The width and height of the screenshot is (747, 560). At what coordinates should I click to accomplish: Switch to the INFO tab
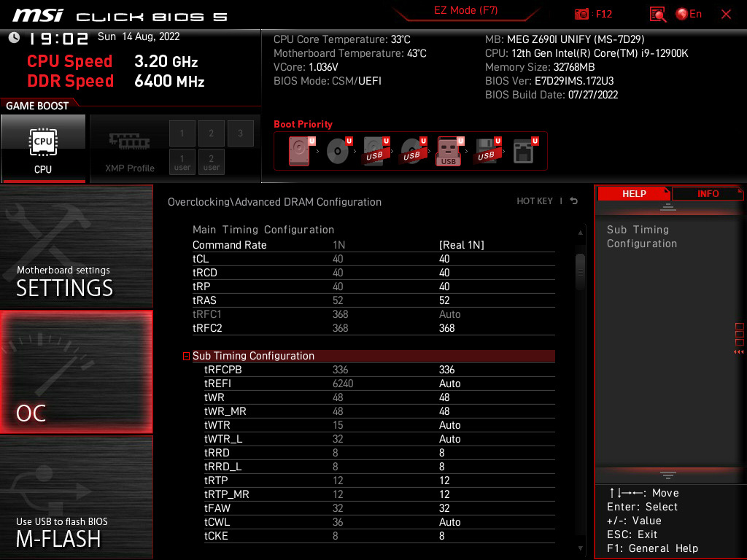pyautogui.click(x=708, y=194)
